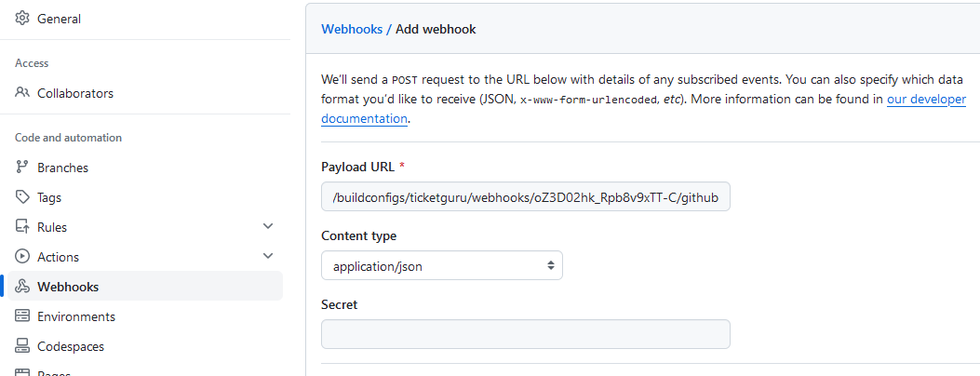Click the Actions play icon

(x=22, y=257)
